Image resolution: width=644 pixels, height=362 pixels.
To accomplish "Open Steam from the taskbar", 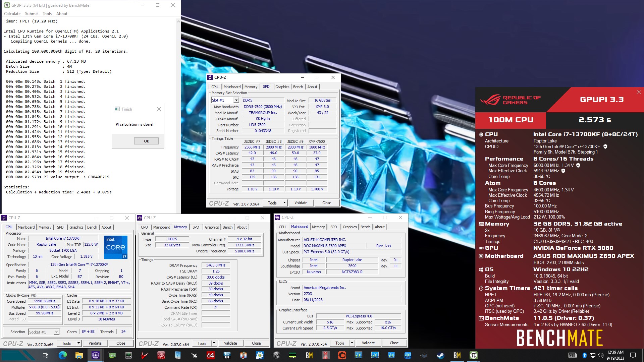I will click(440, 355).
